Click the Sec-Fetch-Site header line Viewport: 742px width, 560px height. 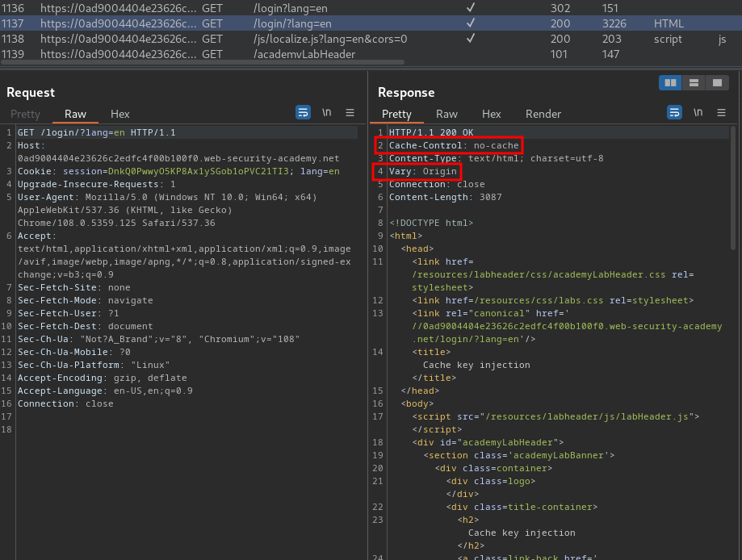(x=73, y=287)
